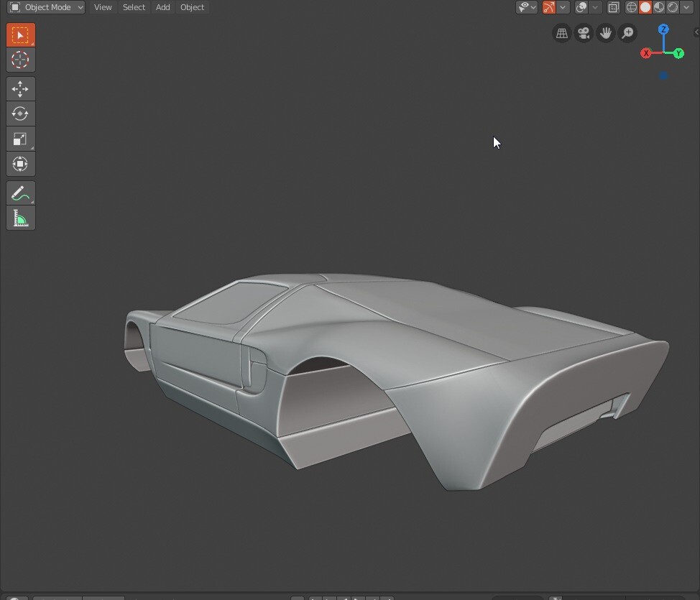Switch to wireframe viewport shading
Viewport: 700px width, 600px height.
[x=632, y=7]
